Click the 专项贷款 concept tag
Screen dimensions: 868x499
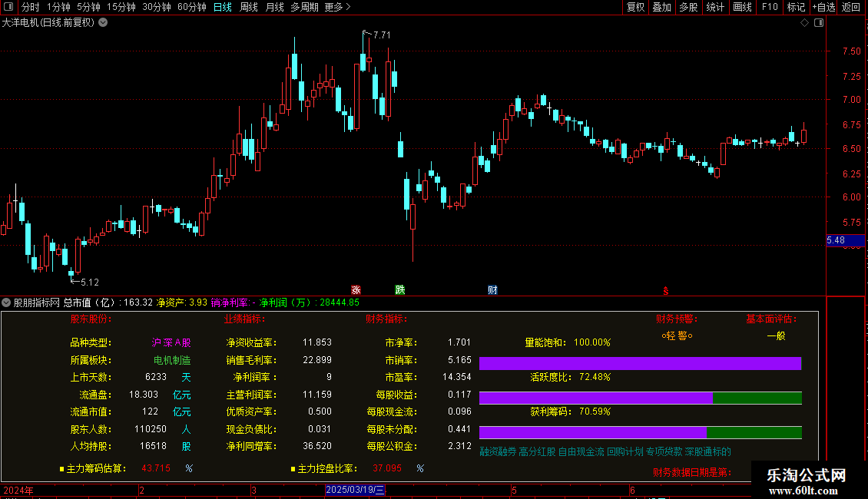pos(664,452)
